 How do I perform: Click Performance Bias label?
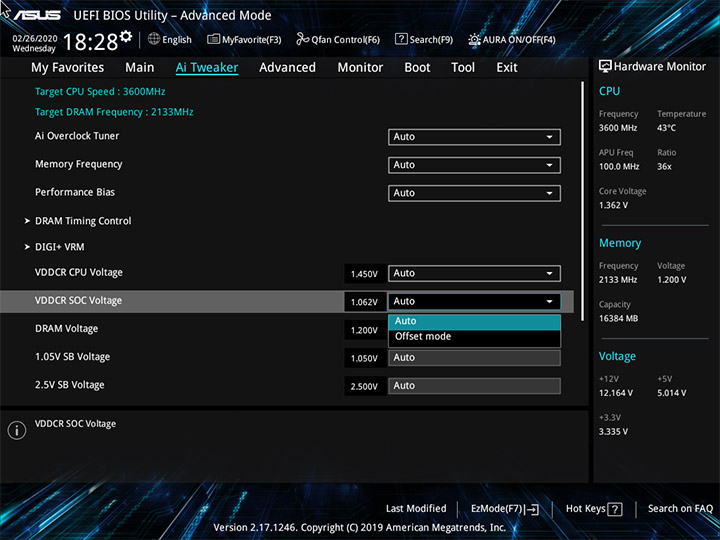pyautogui.click(x=75, y=192)
